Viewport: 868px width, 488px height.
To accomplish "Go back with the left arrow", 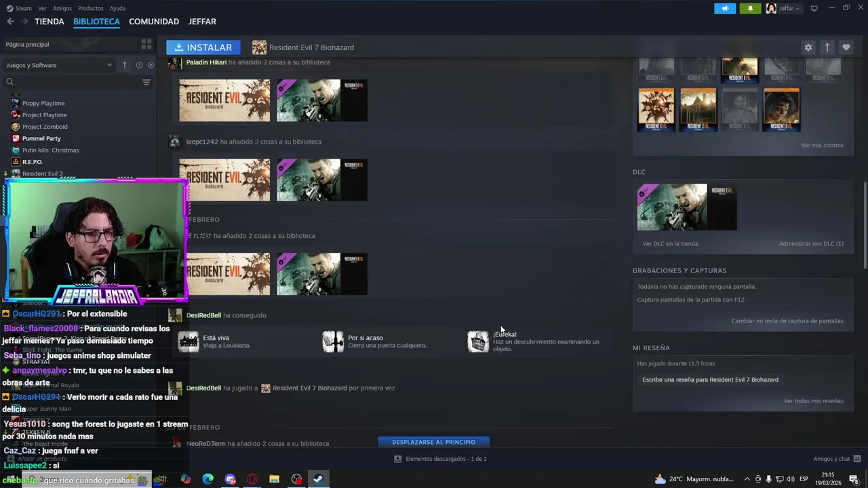I will click(x=10, y=22).
